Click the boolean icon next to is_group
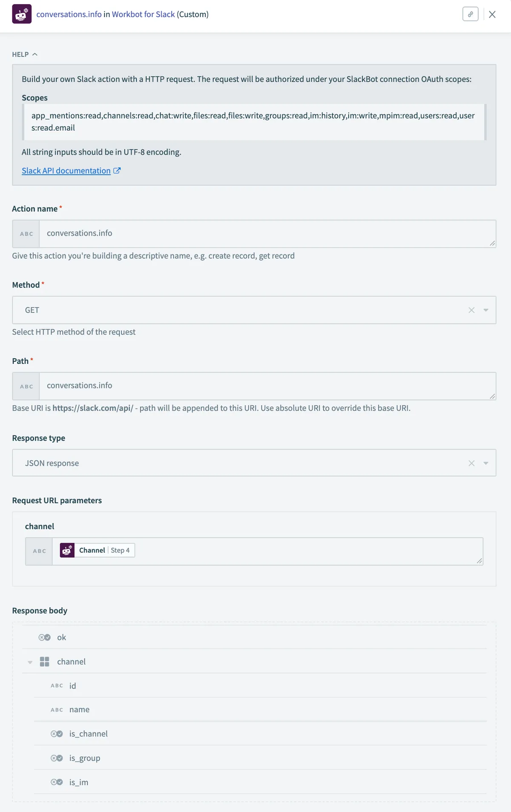Screen dimensions: 511x812 tap(57, 758)
